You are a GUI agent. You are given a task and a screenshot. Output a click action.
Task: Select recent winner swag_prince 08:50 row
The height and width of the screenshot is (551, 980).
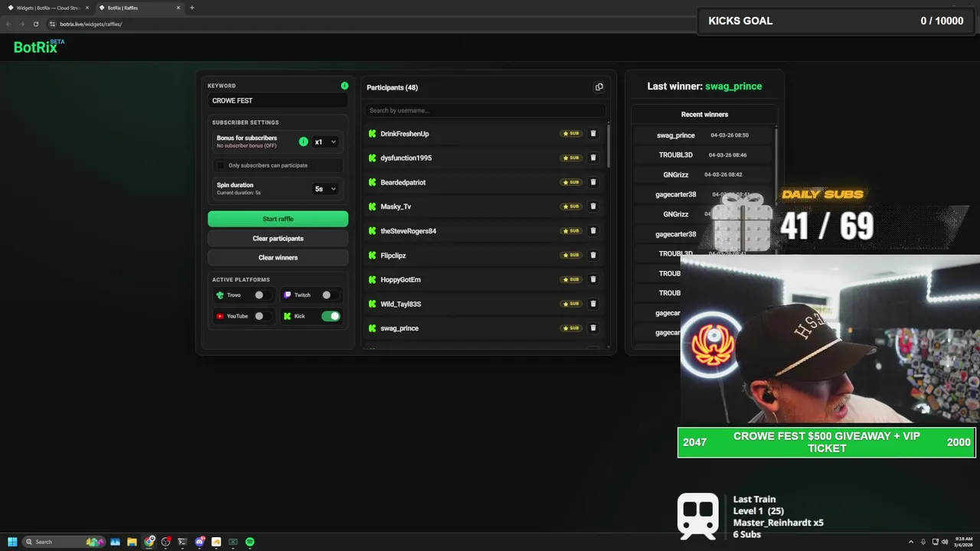pyautogui.click(x=704, y=135)
